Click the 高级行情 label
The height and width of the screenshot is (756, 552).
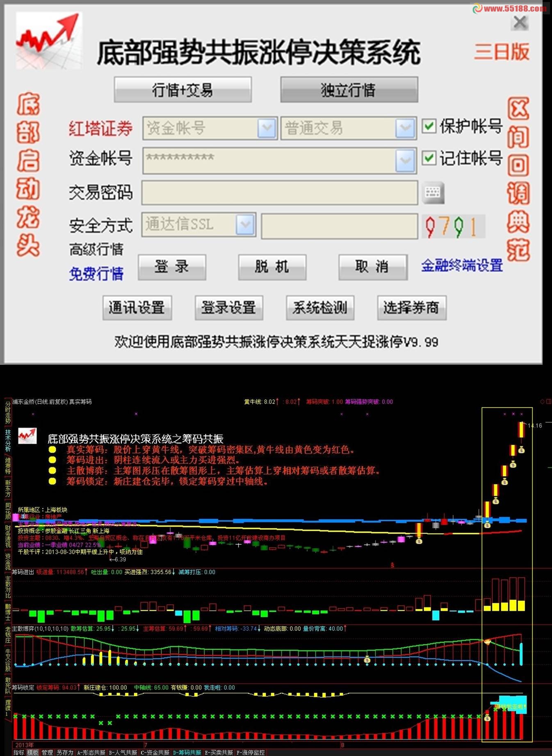(96, 249)
